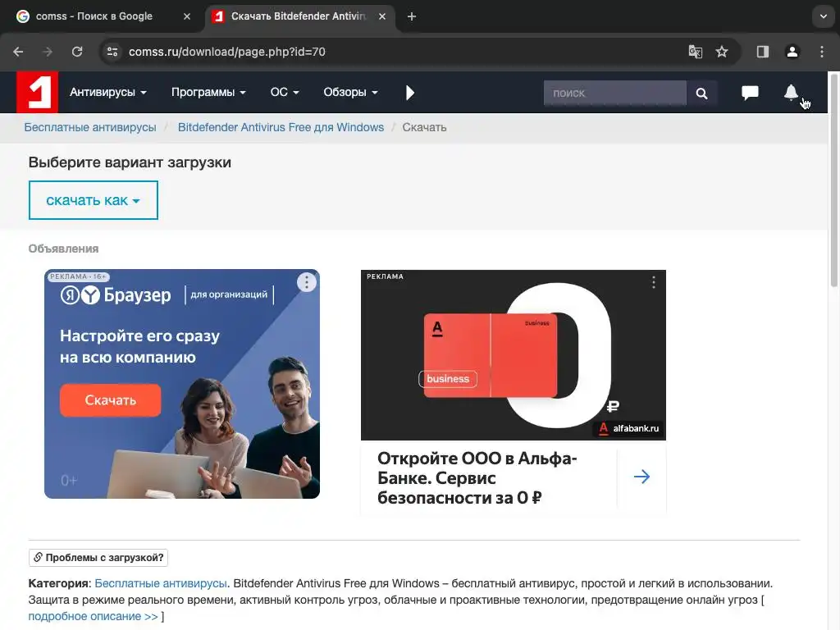840x630 pixels.
Task: Bookmark this page with the star icon
Action: [x=722, y=52]
